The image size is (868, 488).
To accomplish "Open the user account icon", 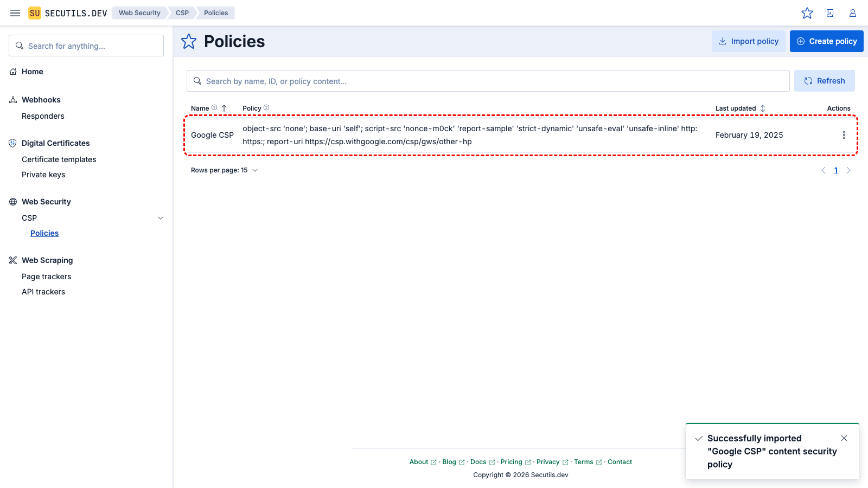I will click(852, 13).
